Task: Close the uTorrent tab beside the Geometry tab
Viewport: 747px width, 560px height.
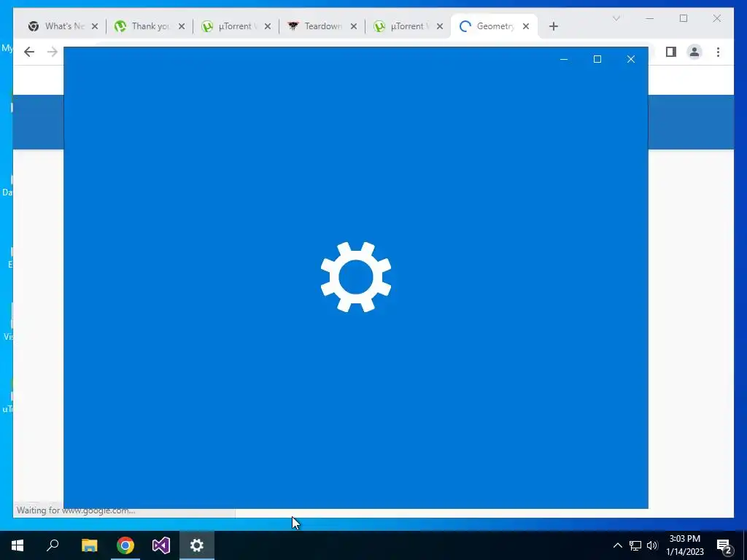Action: (x=440, y=26)
